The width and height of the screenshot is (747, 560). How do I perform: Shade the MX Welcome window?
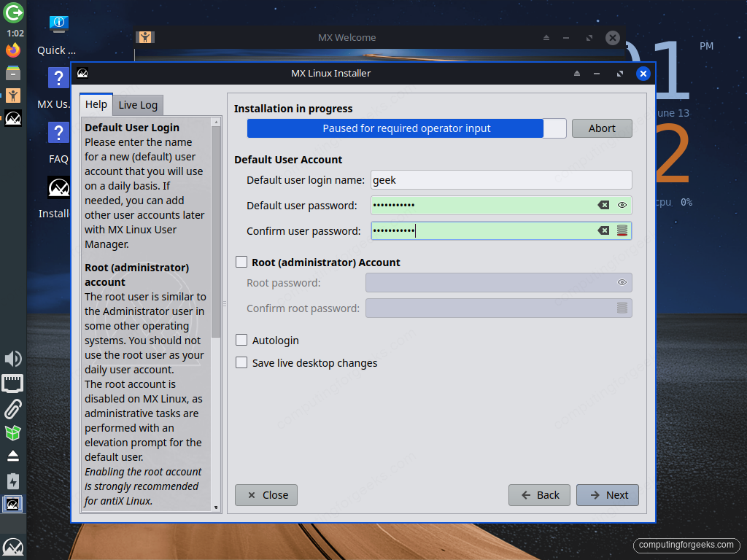tap(546, 38)
